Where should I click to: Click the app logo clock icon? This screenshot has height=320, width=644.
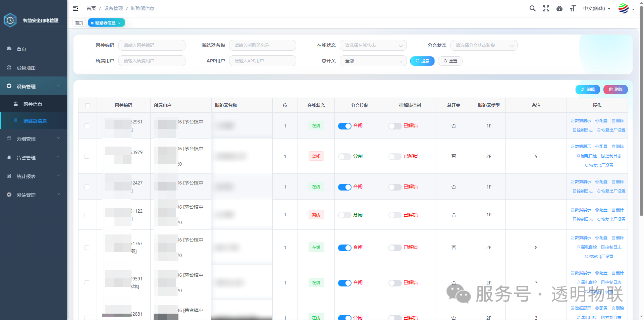[10, 20]
